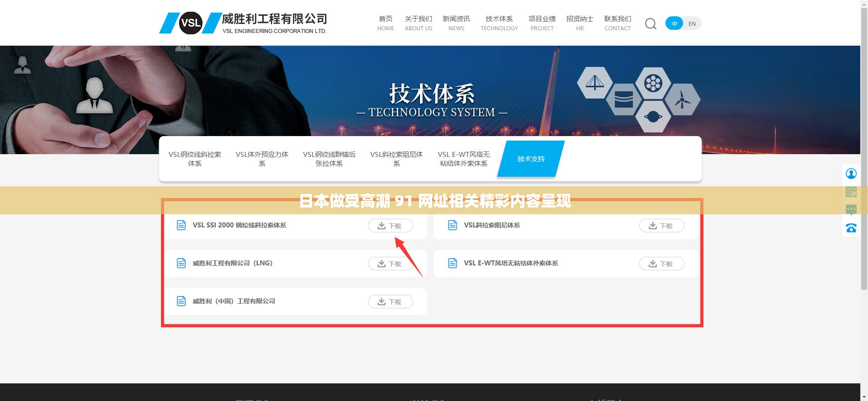
Task: Switch language to EN
Action: pos(692,24)
